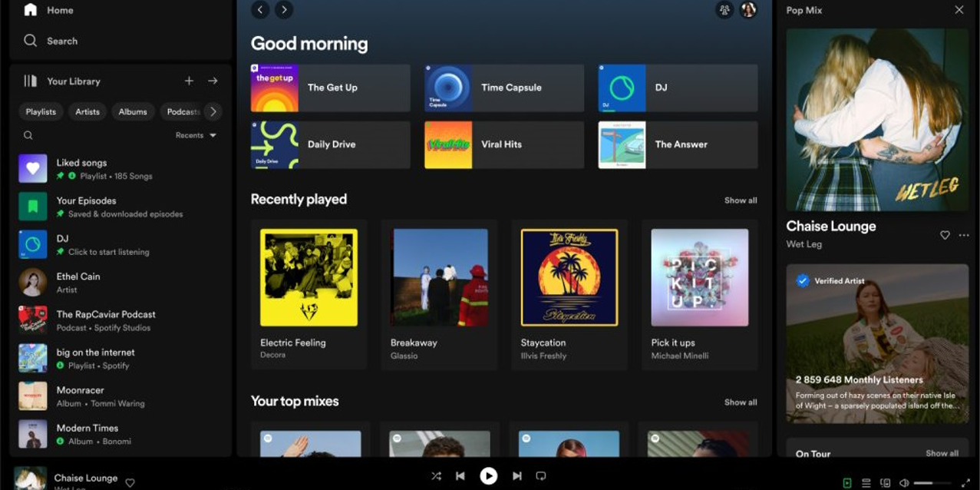
Task: Open the friend activity panel
Action: tap(724, 10)
